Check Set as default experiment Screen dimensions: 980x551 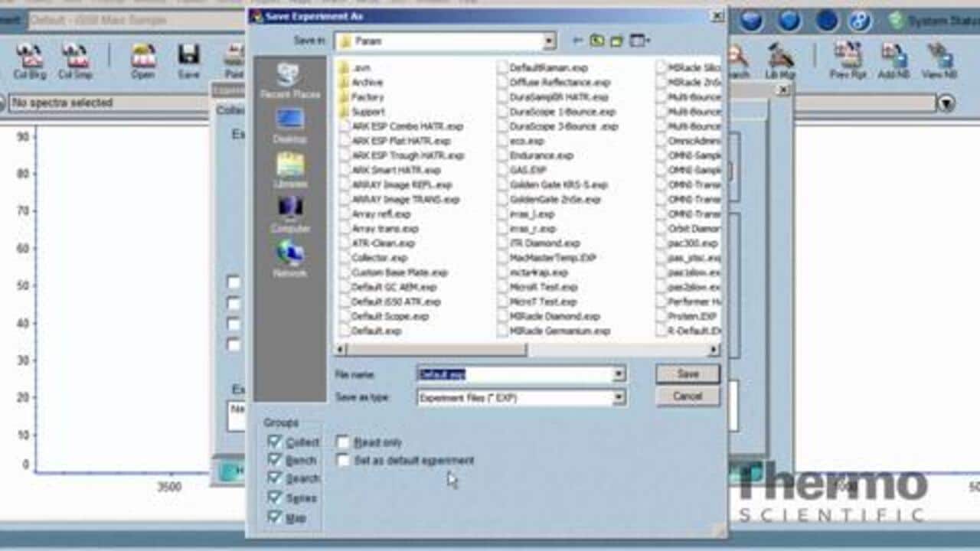click(x=343, y=461)
